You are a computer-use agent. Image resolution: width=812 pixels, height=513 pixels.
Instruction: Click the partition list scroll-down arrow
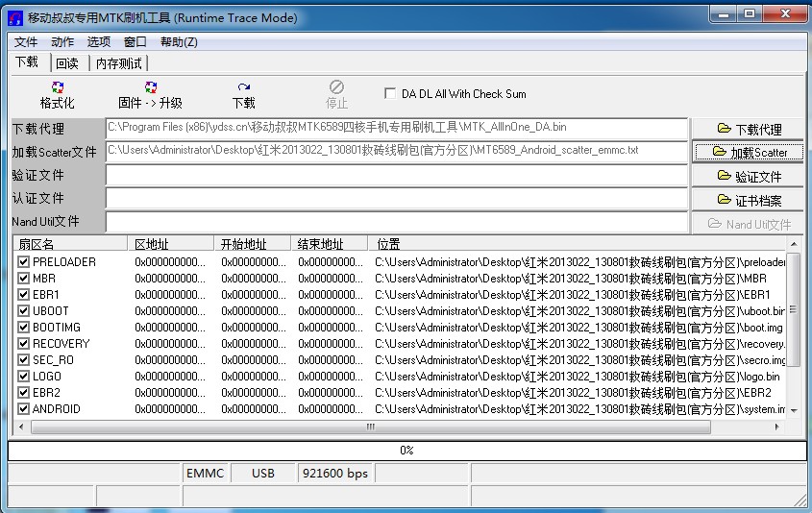tap(794, 411)
